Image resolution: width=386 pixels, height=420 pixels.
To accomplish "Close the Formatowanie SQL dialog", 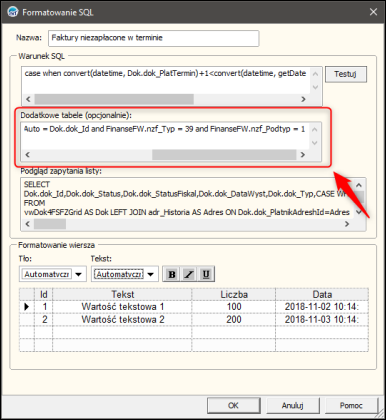I will point(373,12).
